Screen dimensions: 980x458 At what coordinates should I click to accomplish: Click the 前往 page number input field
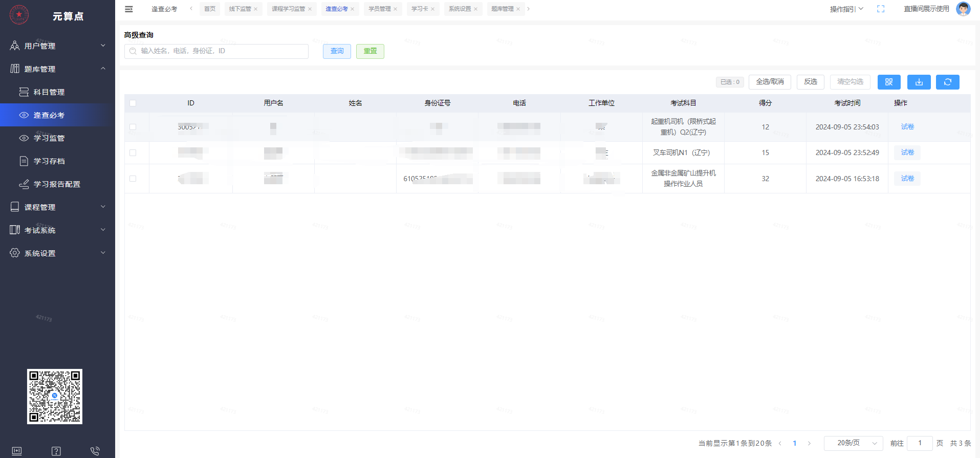point(920,443)
